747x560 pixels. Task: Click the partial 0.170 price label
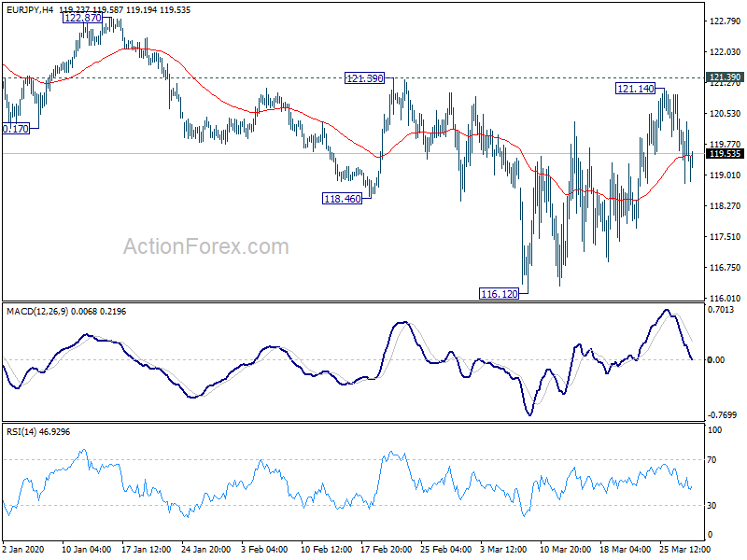16,129
